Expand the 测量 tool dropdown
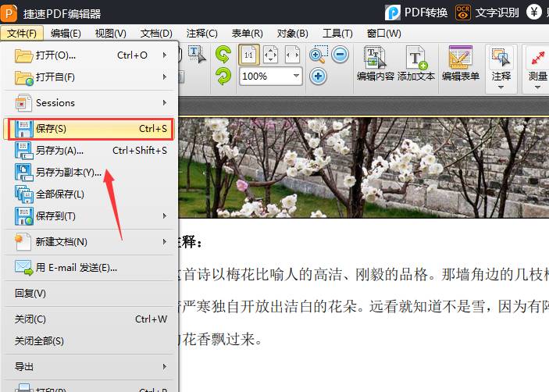 (537, 87)
